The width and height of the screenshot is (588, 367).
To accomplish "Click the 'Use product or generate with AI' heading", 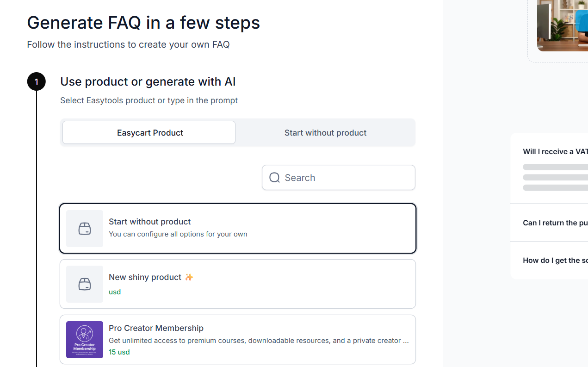I will [148, 82].
